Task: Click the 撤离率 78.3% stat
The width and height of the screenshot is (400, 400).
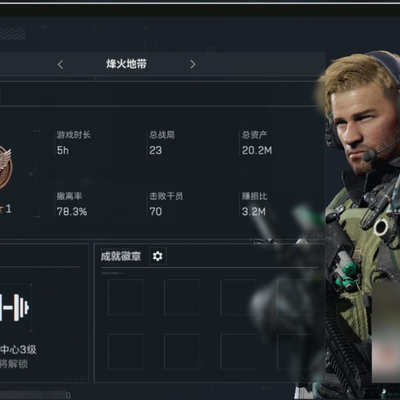Action: [72, 204]
